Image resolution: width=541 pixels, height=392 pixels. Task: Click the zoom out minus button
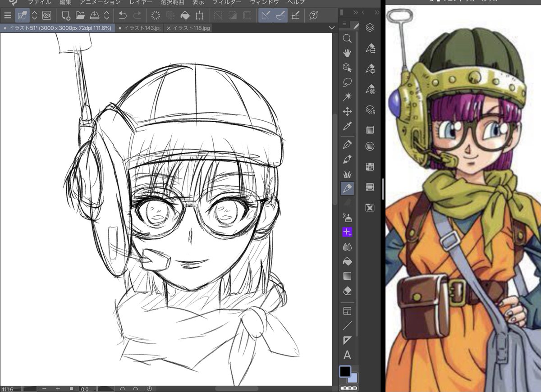(x=44, y=388)
